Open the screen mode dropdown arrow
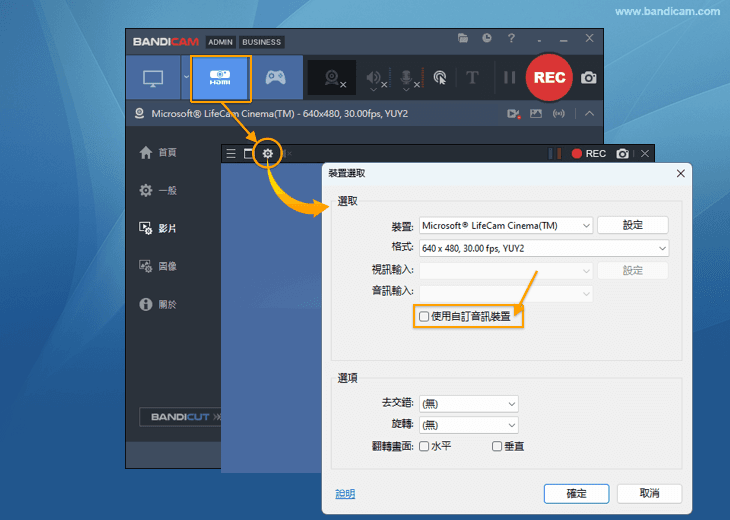The width and height of the screenshot is (730, 520). coord(186,77)
